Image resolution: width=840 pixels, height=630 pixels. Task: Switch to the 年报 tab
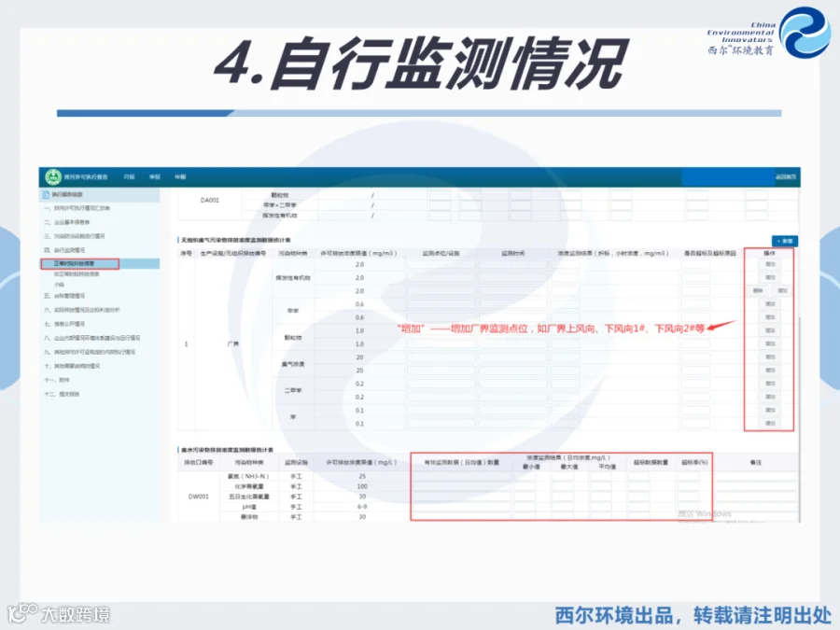coord(180,176)
